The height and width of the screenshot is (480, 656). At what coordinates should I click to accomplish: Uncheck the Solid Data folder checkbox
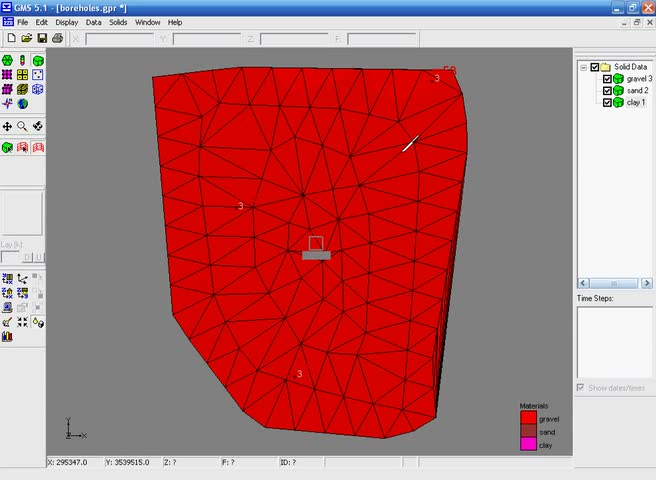tap(594, 67)
